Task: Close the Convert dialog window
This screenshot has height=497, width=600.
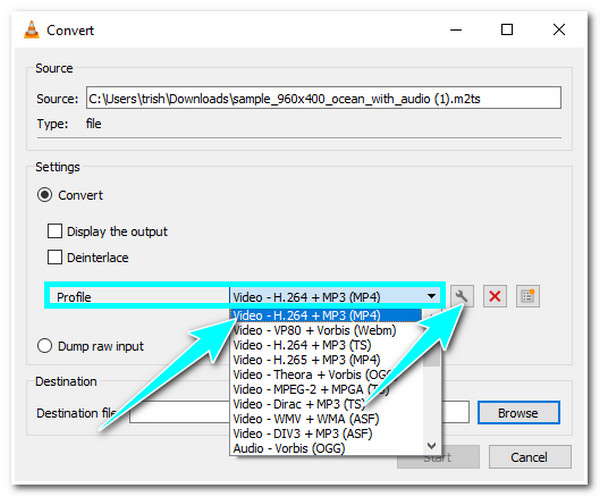Action: [559, 30]
